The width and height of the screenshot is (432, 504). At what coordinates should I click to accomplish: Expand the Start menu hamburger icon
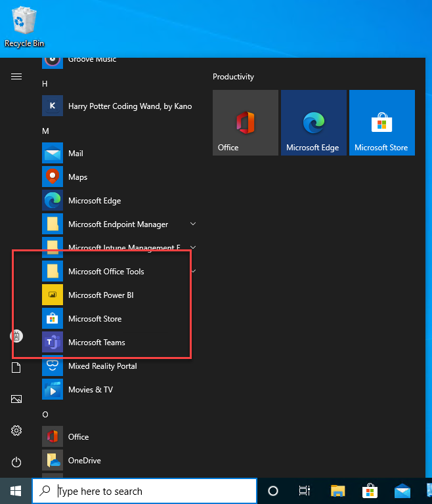click(x=16, y=77)
